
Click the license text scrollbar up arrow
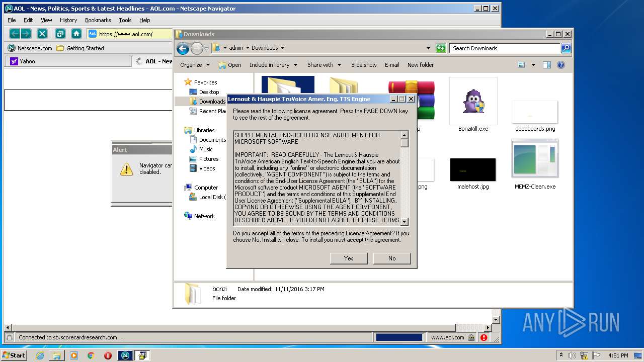(405, 135)
